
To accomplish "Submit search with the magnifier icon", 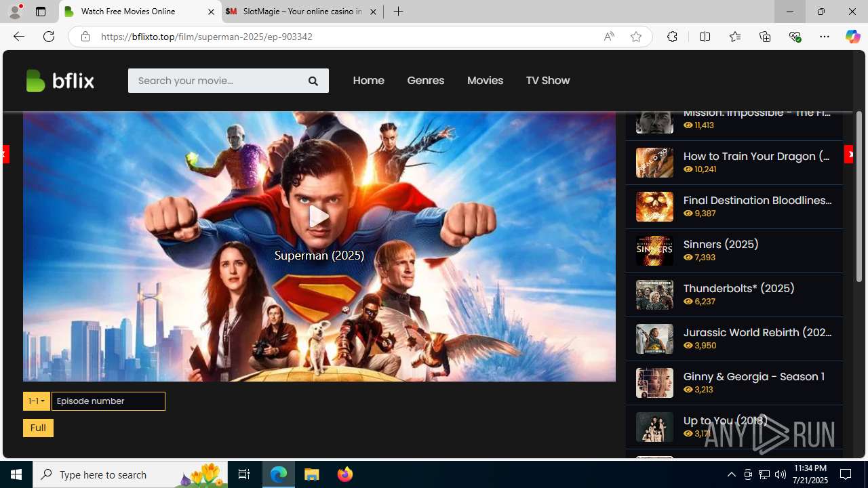I will (313, 81).
